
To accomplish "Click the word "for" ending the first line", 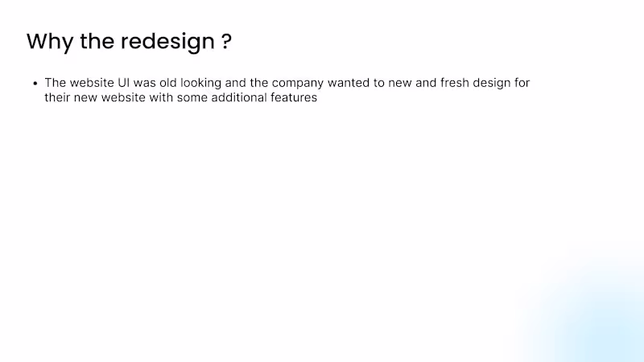I will pos(523,83).
